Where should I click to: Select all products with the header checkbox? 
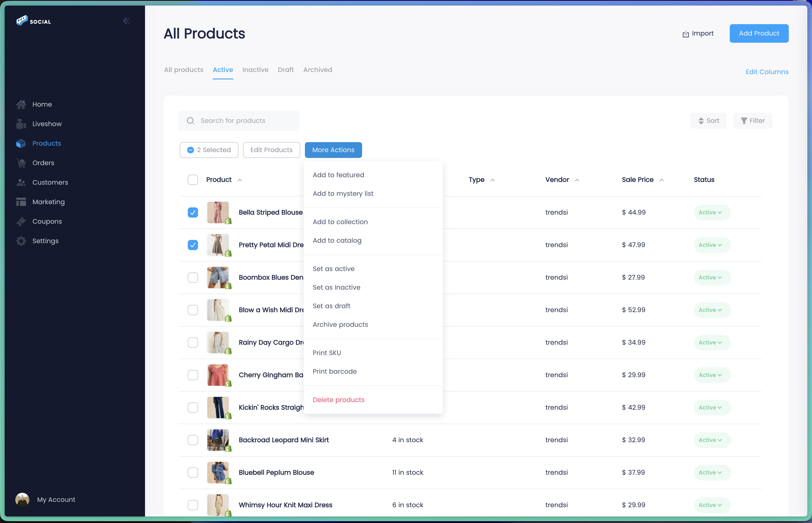point(193,180)
